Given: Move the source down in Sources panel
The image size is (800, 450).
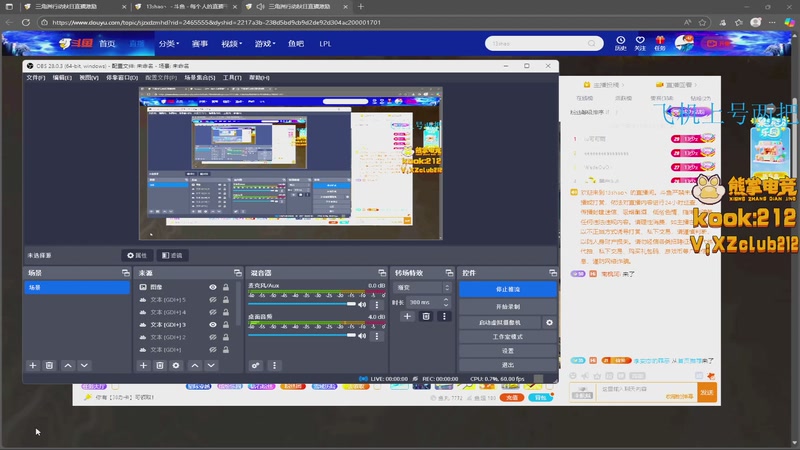Looking at the screenshot, I should pos(211,365).
